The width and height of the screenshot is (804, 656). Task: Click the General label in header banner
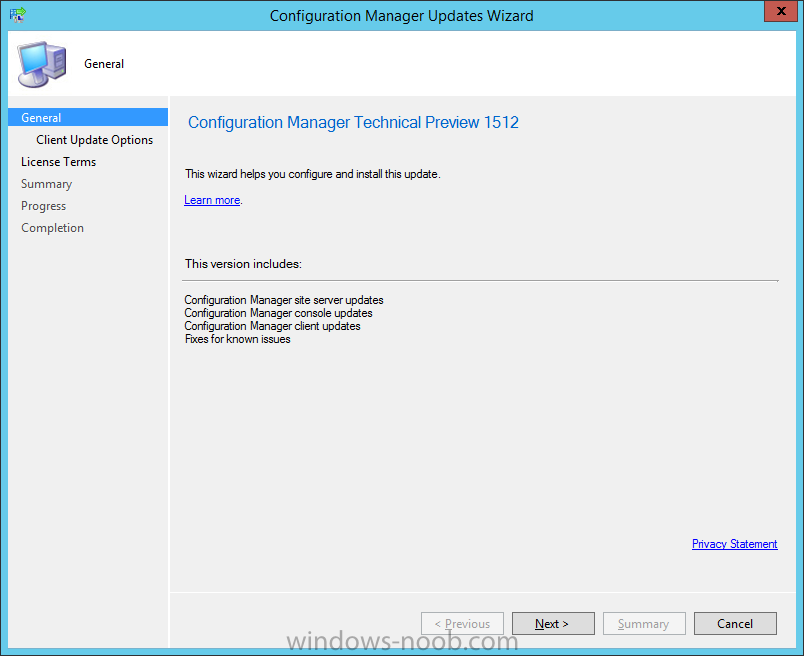(x=104, y=64)
